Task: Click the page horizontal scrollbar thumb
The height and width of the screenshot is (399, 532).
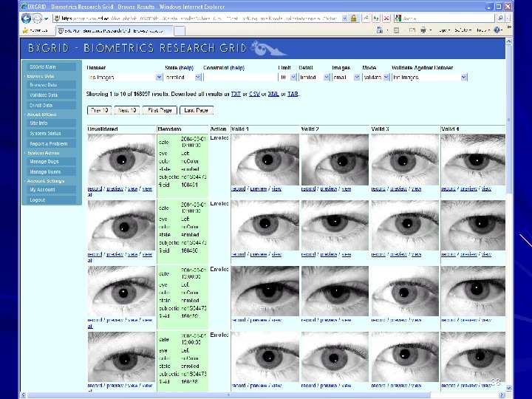Action: click(x=229, y=395)
